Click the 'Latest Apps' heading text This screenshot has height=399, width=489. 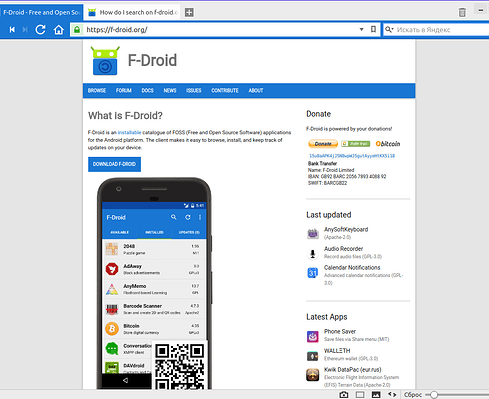327,317
